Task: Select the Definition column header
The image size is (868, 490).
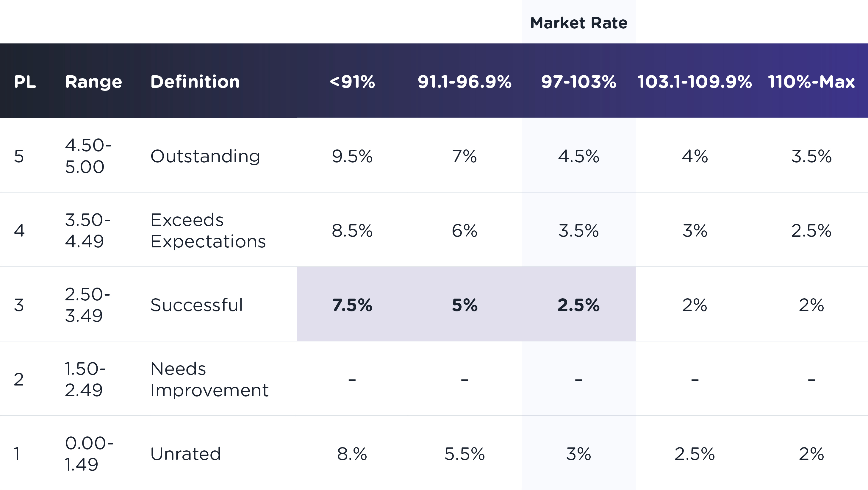Action: (195, 82)
